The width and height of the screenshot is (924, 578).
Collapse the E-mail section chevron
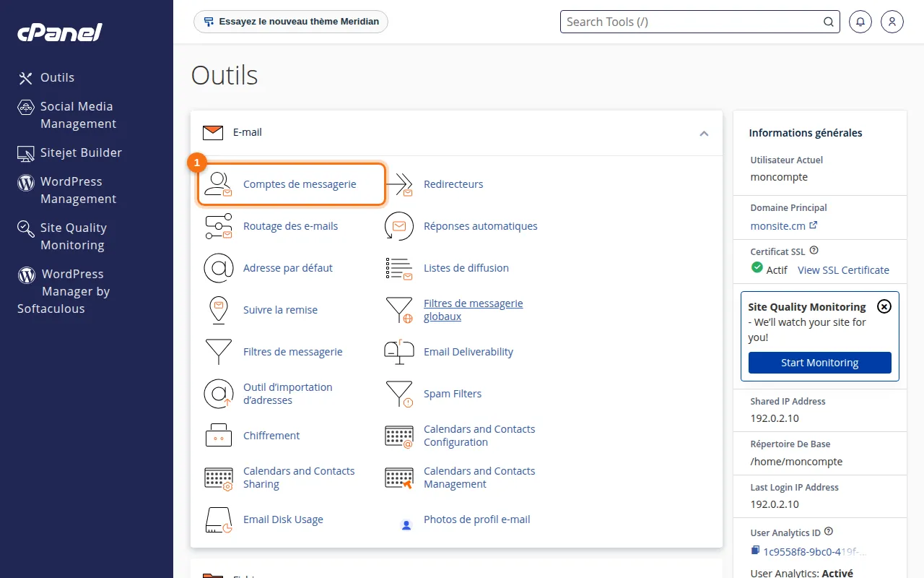point(704,133)
